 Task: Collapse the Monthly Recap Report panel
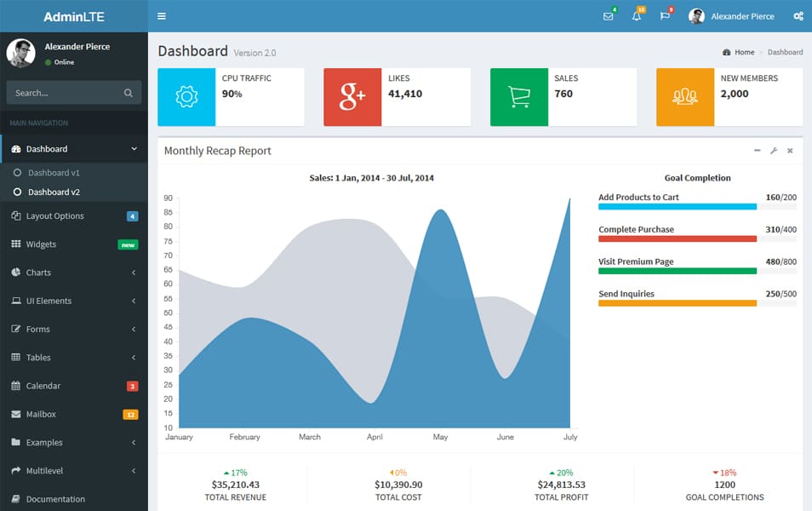point(757,150)
